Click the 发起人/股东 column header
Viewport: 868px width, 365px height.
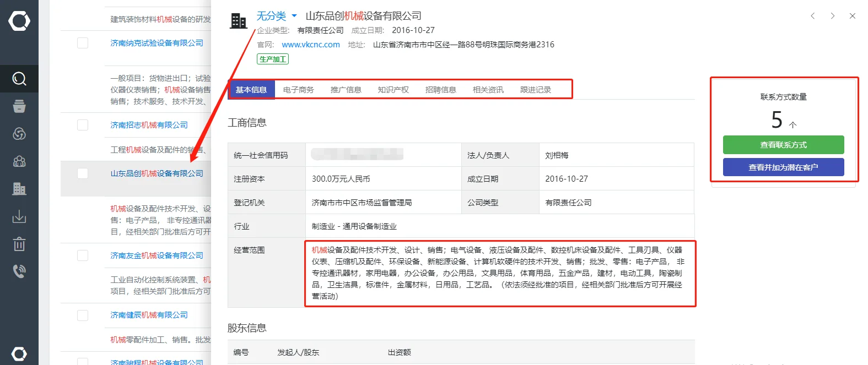tap(298, 352)
